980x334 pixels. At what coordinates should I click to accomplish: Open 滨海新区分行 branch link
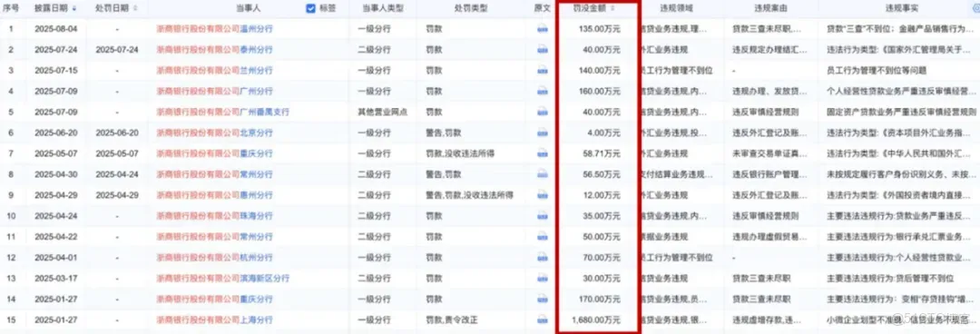click(x=264, y=278)
